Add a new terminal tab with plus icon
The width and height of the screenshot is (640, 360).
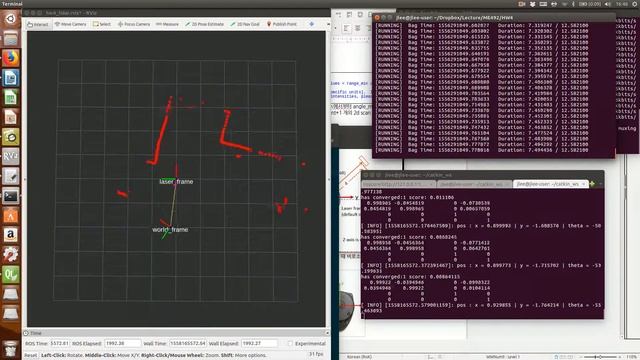click(x=592, y=184)
